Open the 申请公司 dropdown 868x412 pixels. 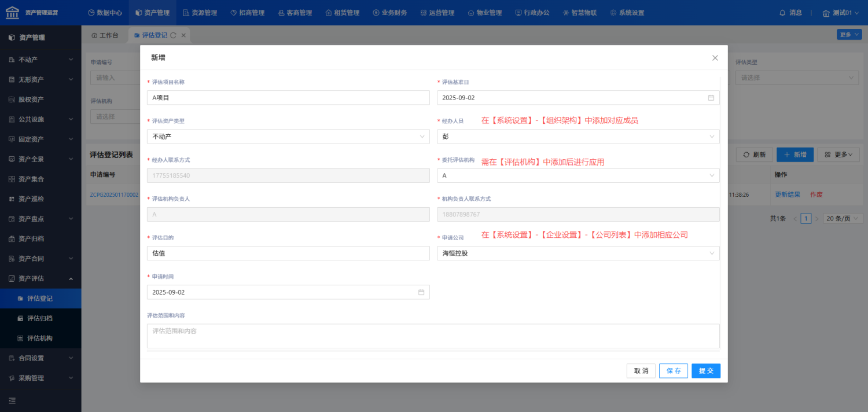[x=578, y=253]
